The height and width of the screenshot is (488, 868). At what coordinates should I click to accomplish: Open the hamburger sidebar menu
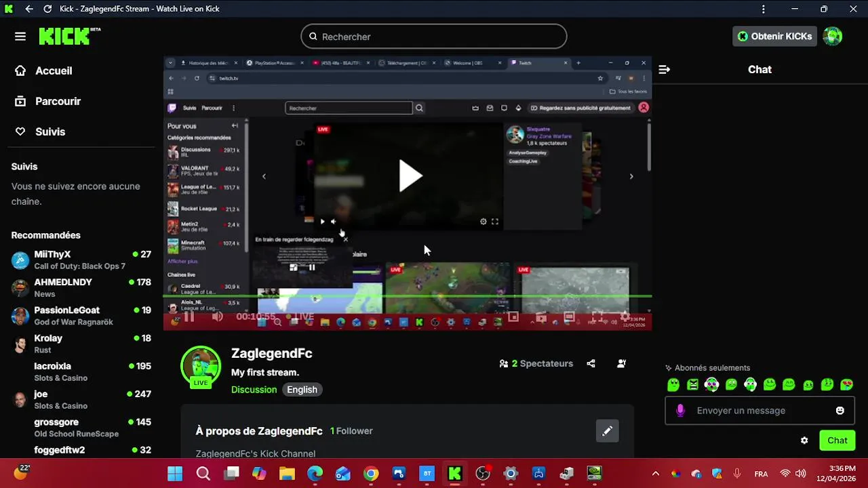pos(20,37)
